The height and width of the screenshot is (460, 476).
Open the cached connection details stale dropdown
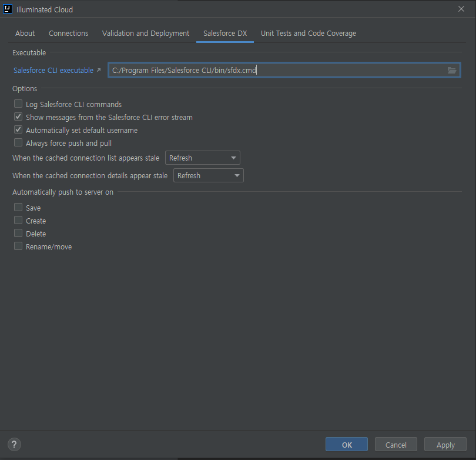point(208,175)
